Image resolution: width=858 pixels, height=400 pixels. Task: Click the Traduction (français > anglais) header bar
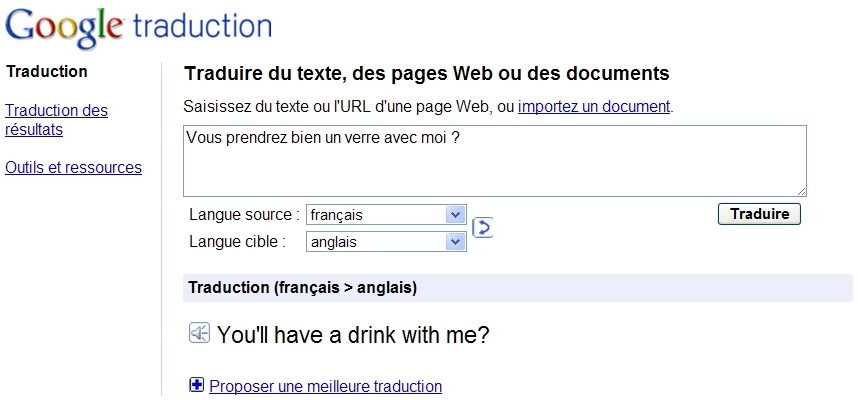(x=517, y=288)
